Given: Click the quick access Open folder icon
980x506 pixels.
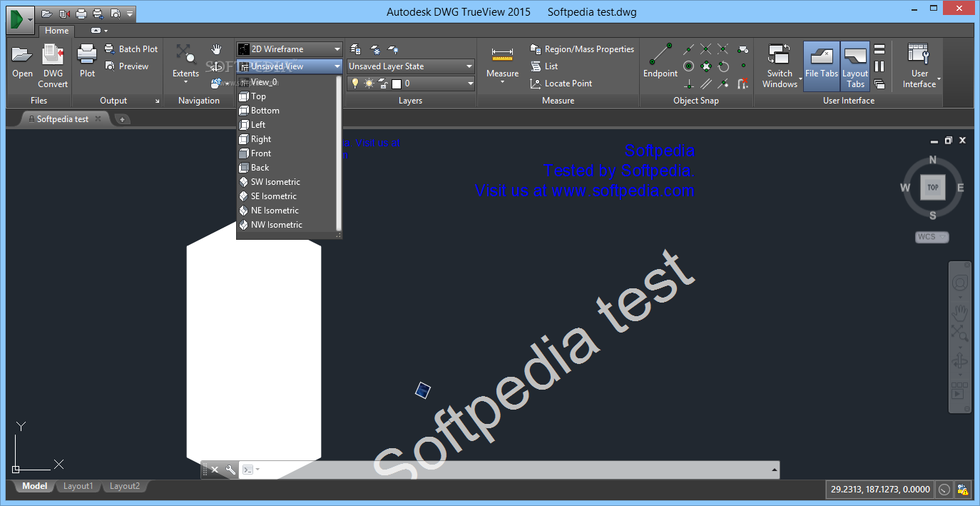Looking at the screenshot, I should click(47, 13).
